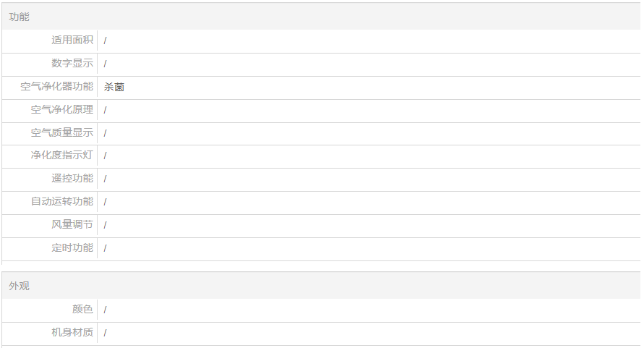This screenshot has width=644, height=348.
Task: Select the 空气净化器功能 label
Action: click(57, 86)
